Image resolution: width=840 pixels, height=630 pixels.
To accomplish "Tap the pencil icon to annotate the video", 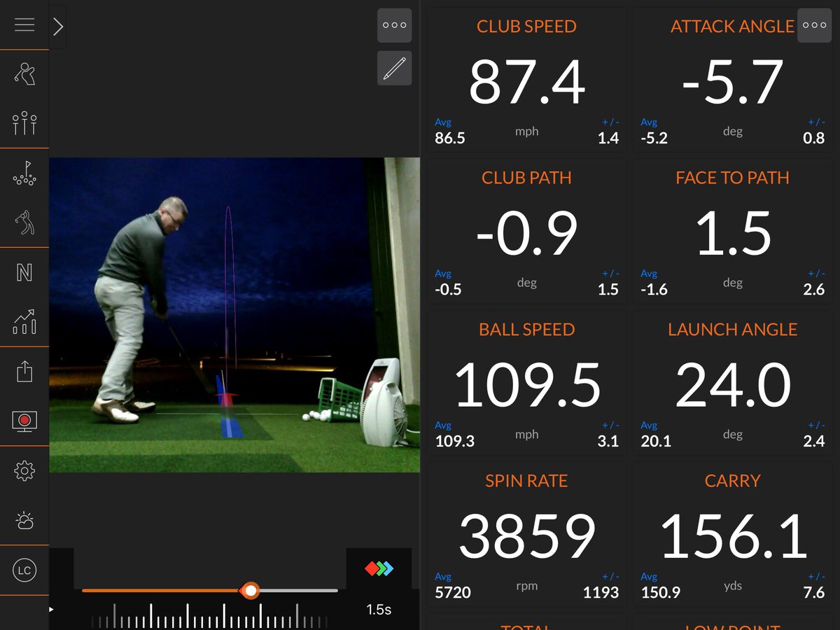I will [394, 68].
